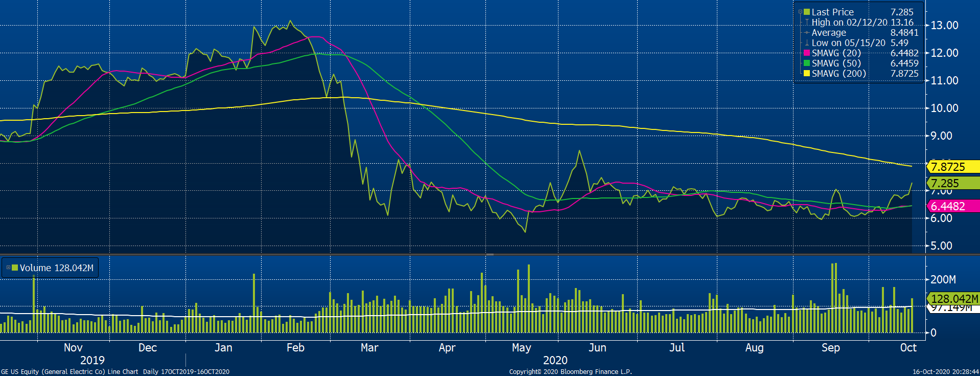Image resolution: width=980 pixels, height=376 pixels.
Task: Click the Low marker icon in legend
Action: tap(807, 43)
